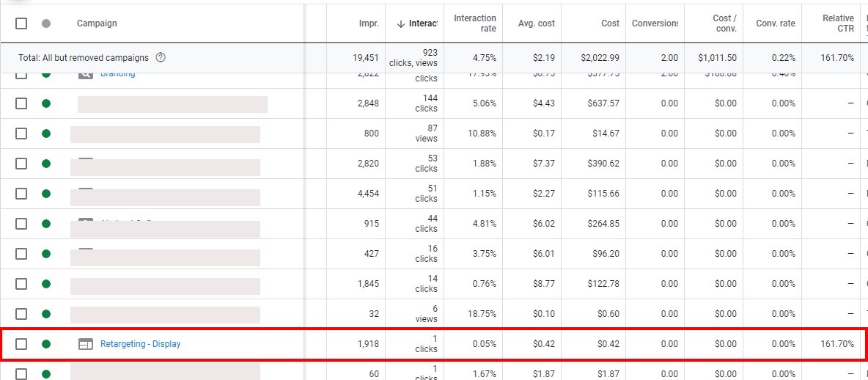
Task: Sort by the Interaction rate column header
Action: [475, 23]
